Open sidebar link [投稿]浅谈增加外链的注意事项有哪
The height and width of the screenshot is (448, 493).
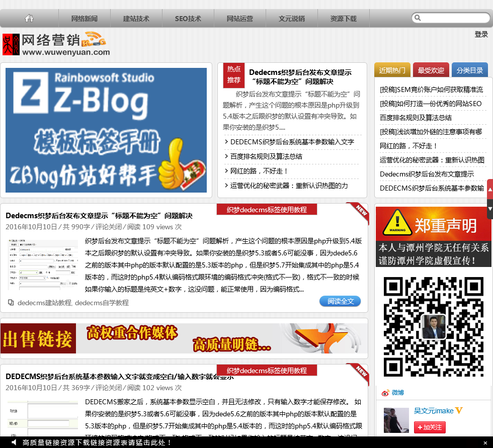point(431,132)
